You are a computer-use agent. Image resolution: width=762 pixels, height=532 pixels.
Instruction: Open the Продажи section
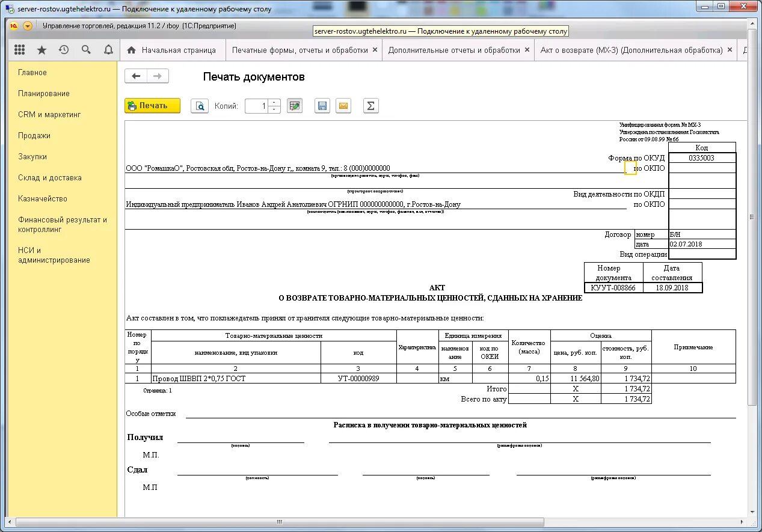[34, 136]
